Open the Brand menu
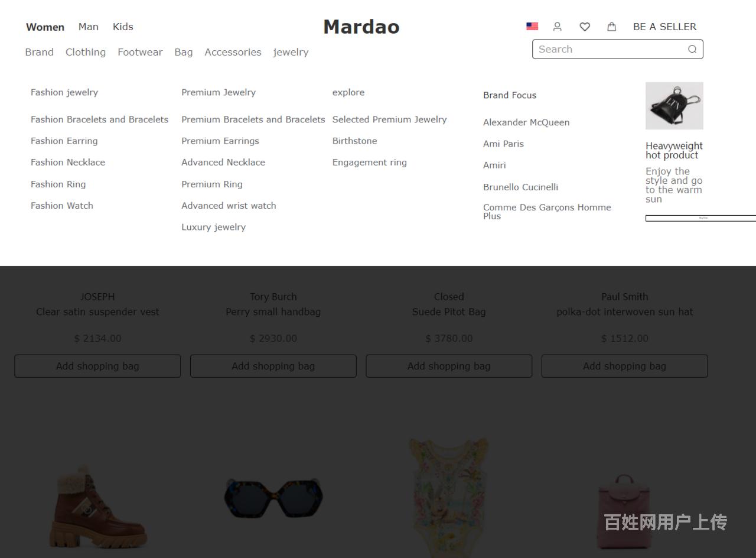Screen dimensions: 756x558 pyautogui.click(x=39, y=52)
